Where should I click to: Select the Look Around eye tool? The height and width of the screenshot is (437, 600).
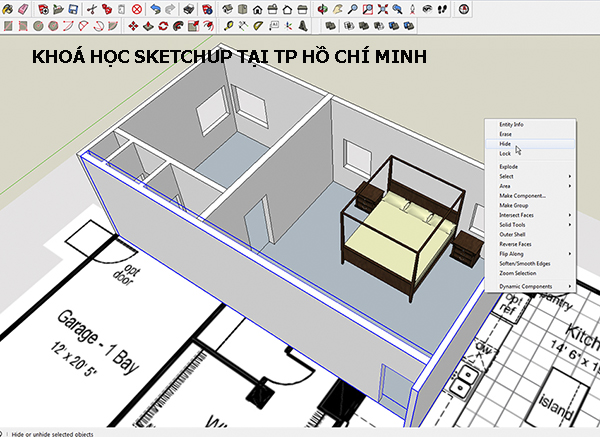[x=427, y=9]
